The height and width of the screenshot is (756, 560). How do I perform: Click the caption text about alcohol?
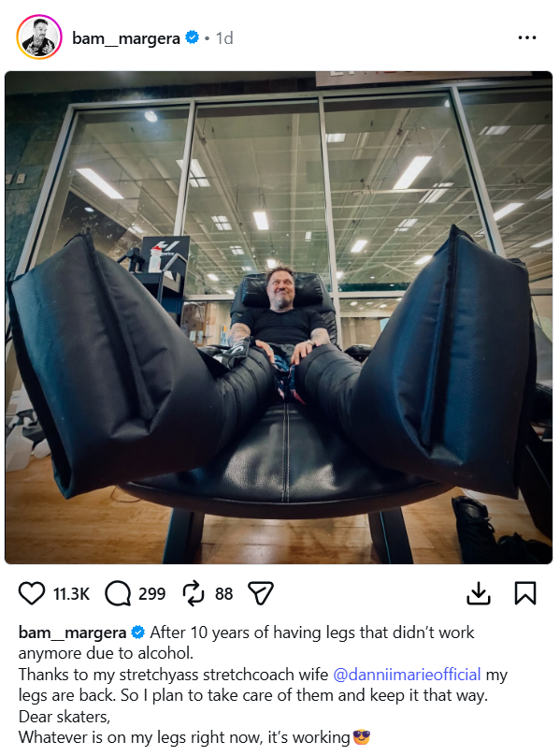tap(246, 643)
